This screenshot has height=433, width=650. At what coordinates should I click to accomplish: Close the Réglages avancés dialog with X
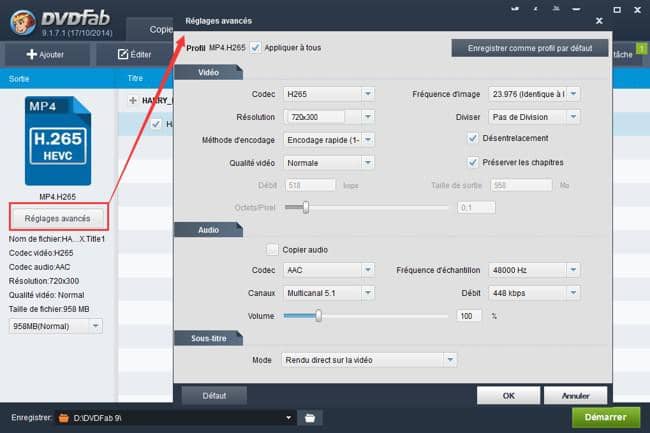pyautogui.click(x=599, y=21)
